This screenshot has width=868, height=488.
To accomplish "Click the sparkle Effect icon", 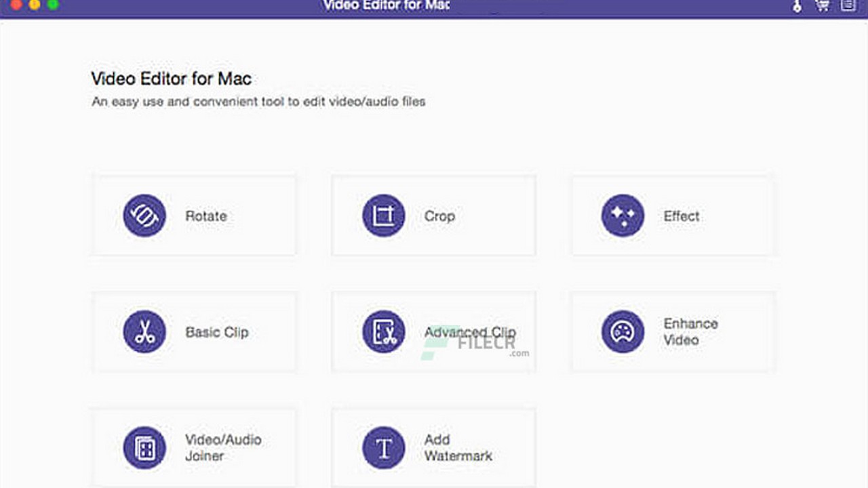I will click(x=623, y=216).
